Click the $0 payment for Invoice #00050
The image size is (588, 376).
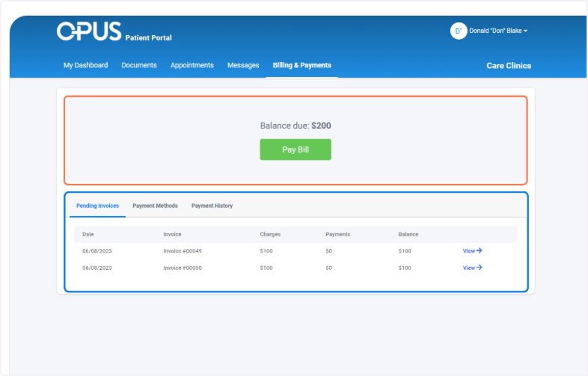[329, 268]
